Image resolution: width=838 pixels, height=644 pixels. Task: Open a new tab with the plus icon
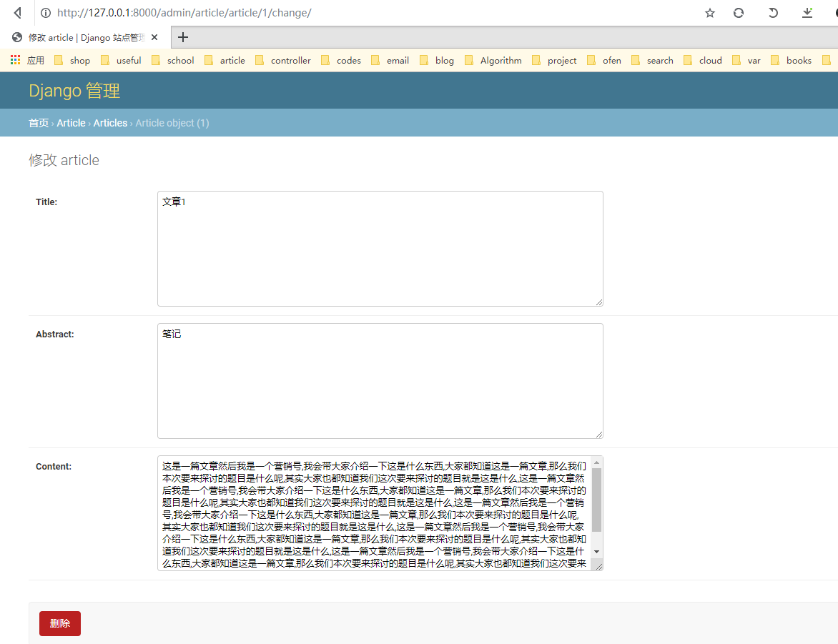point(182,36)
